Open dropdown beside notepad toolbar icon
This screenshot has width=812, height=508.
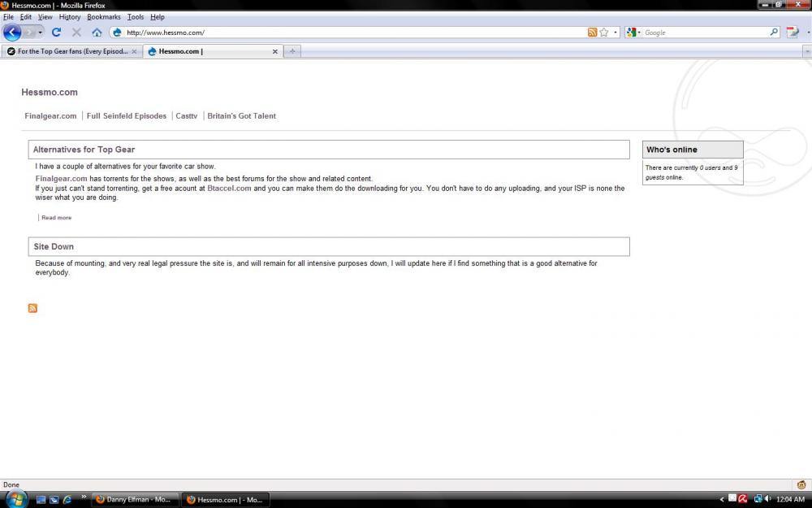[x=808, y=33]
